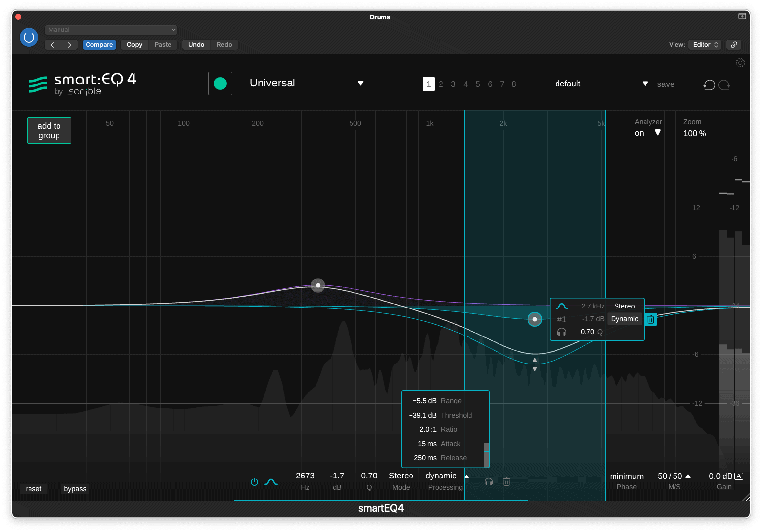
Task: Expand the 50/50 M/S arrow
Action: (x=688, y=476)
